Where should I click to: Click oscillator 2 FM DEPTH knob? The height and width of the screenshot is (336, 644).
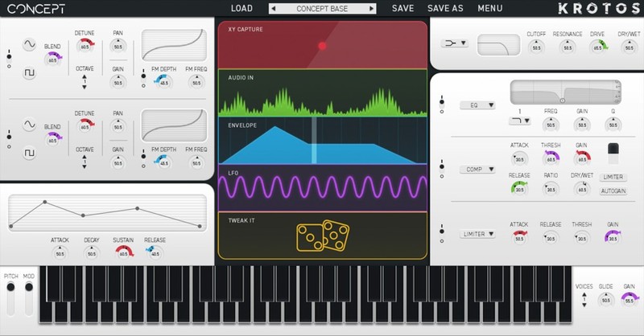(x=163, y=163)
